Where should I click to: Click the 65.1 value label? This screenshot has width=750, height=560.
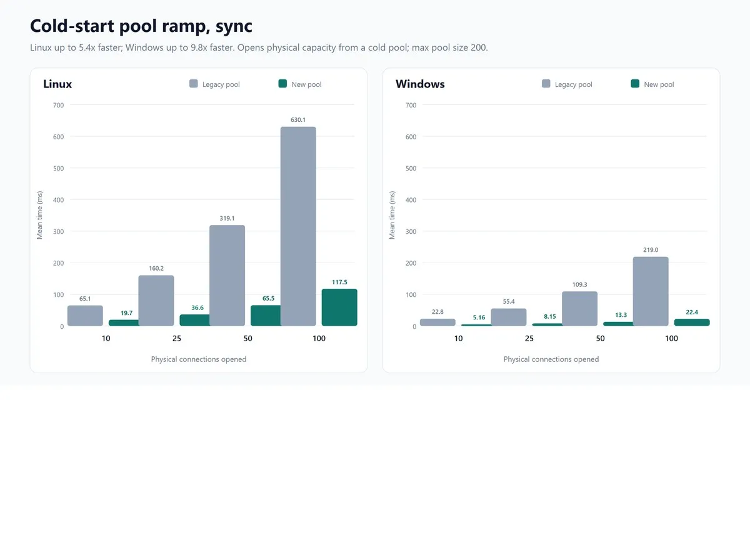[85, 299]
